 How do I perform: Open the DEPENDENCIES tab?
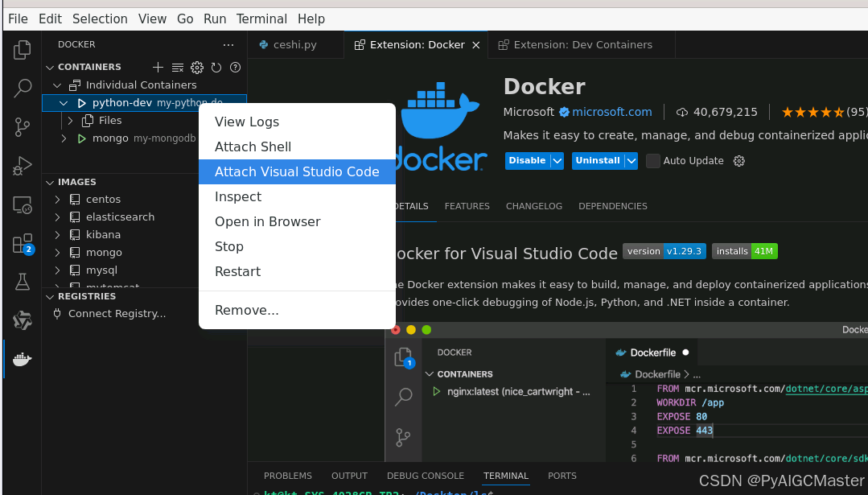coord(613,207)
